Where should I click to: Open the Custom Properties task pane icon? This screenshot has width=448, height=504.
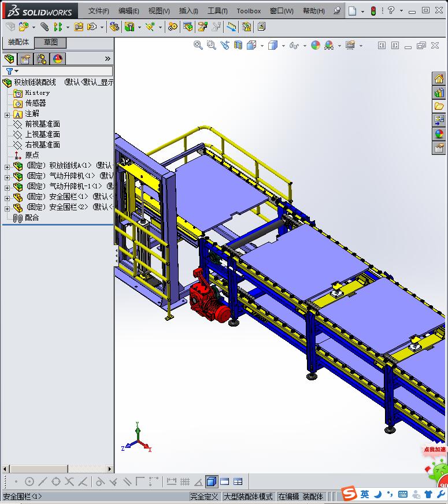[439, 148]
